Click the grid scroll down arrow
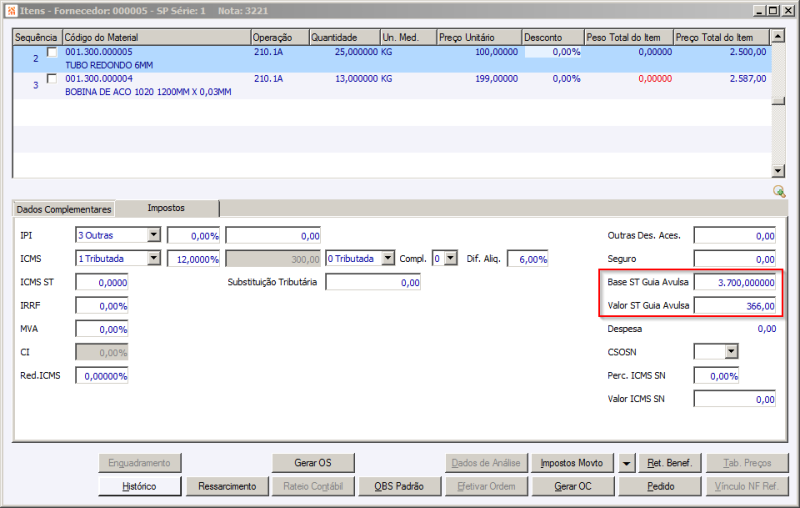Image resolution: width=800 pixels, height=508 pixels. (778, 171)
